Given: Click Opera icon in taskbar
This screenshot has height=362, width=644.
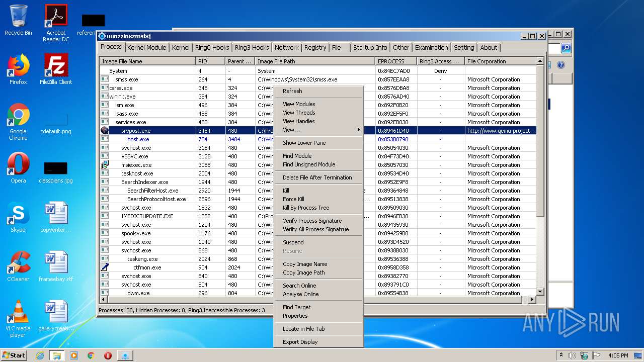Looking at the screenshot, I should (108, 355).
